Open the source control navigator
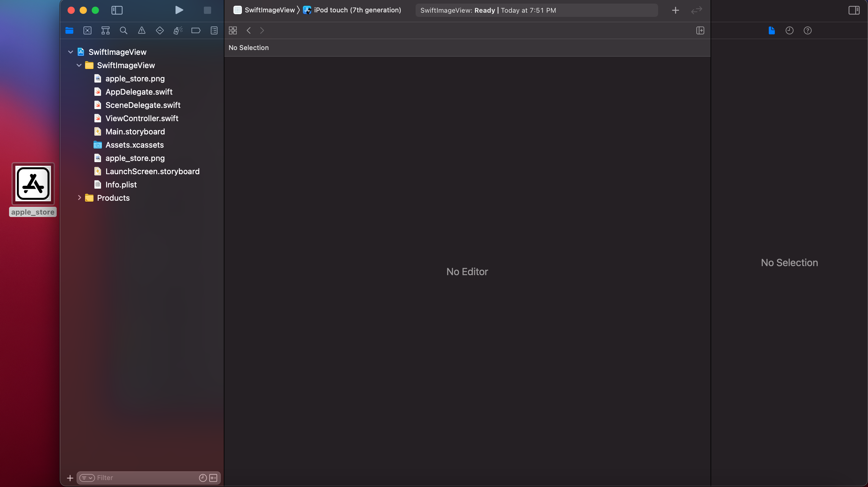 [87, 31]
